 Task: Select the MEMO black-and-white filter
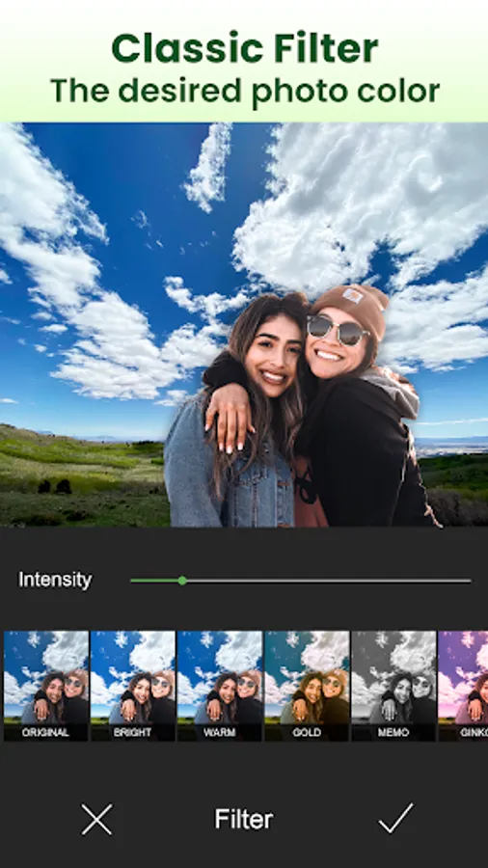pos(393,686)
